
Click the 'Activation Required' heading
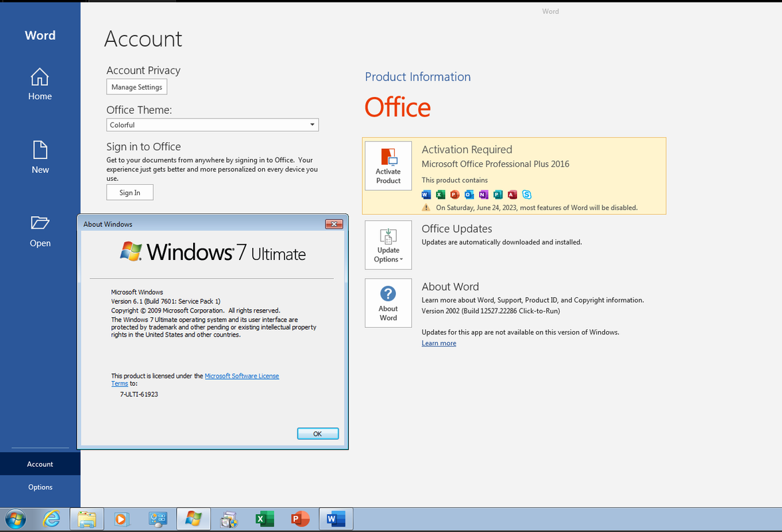click(467, 150)
